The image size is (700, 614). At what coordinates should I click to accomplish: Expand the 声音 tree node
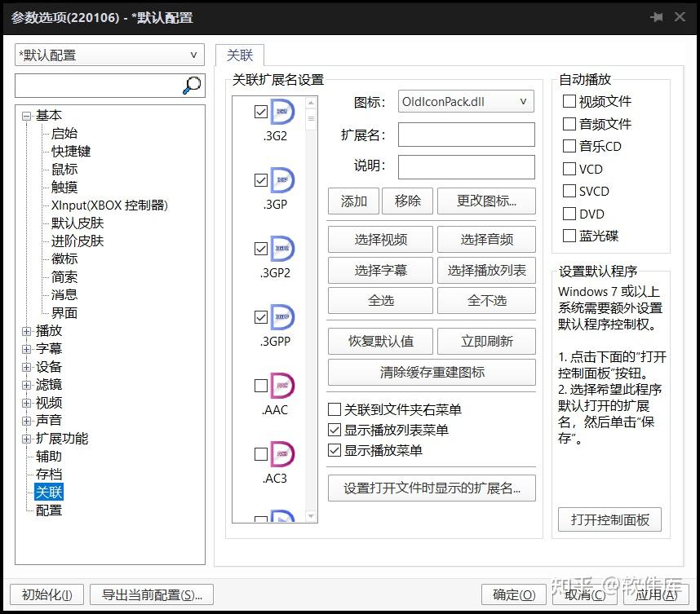27,421
